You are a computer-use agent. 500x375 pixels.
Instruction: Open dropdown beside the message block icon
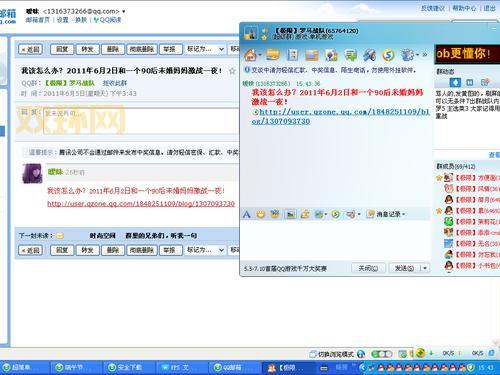pos(359,214)
